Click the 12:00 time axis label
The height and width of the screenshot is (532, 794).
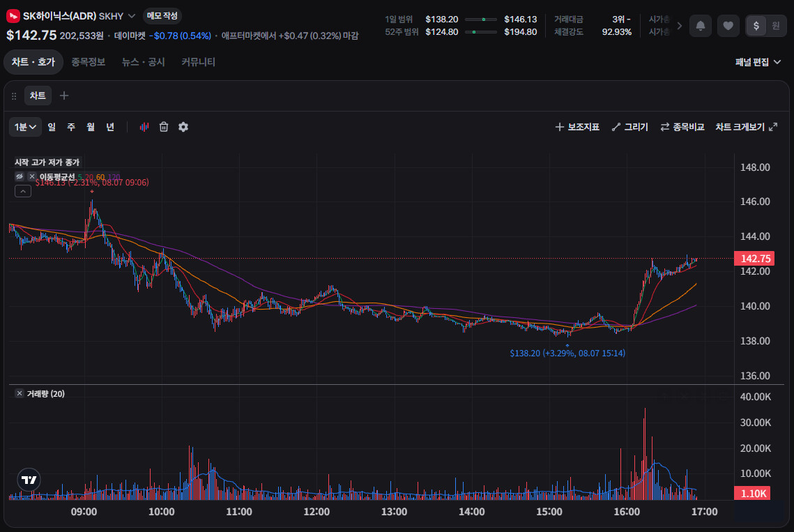316,512
